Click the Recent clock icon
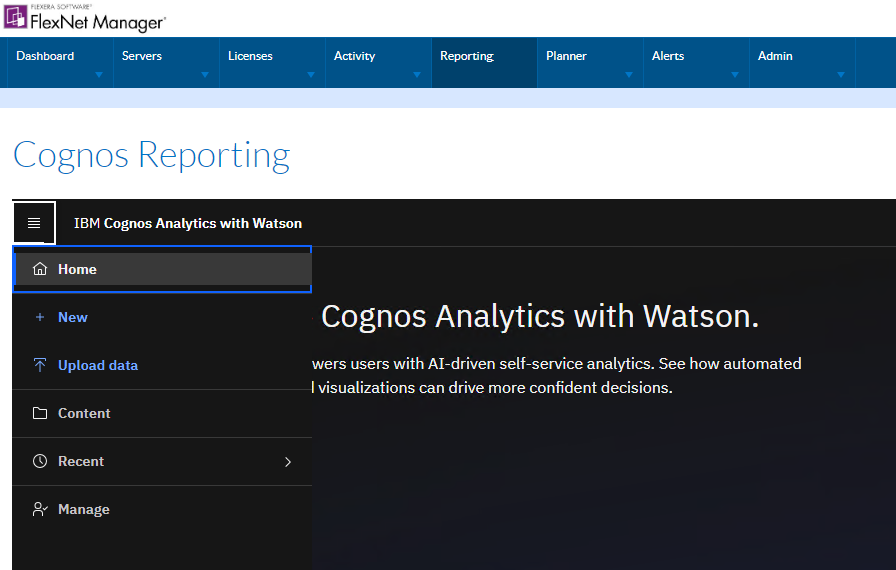 [40, 461]
